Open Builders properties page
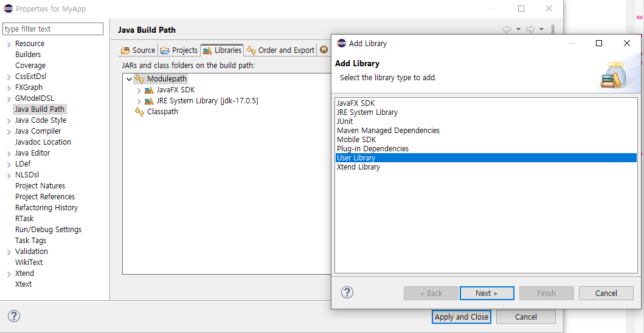 point(28,55)
